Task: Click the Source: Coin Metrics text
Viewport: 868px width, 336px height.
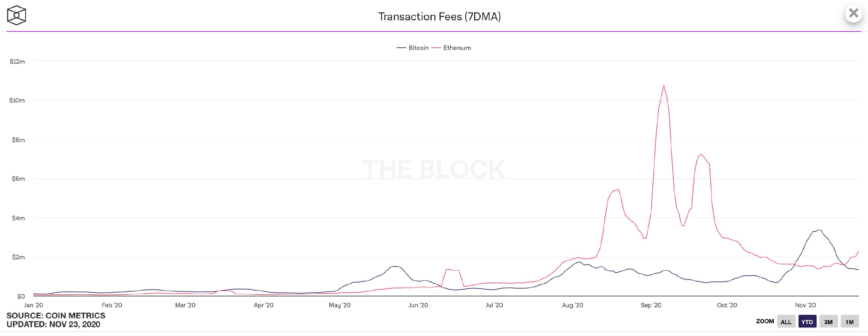Action: pyautogui.click(x=56, y=316)
